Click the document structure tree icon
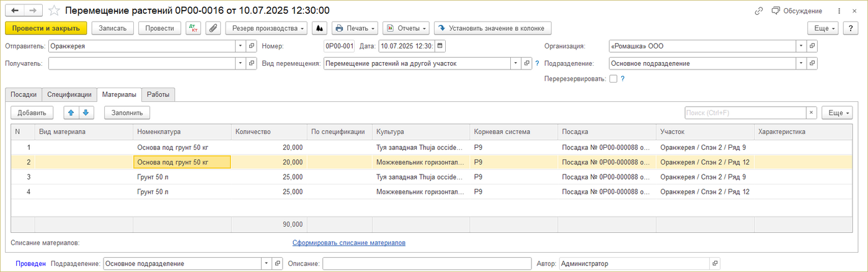This screenshot has width=868, height=272. [319, 28]
